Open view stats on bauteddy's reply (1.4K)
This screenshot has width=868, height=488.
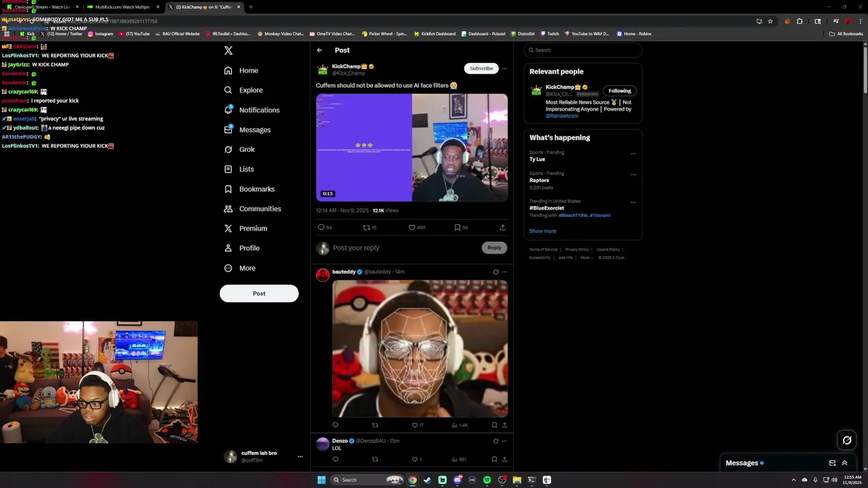point(460,425)
